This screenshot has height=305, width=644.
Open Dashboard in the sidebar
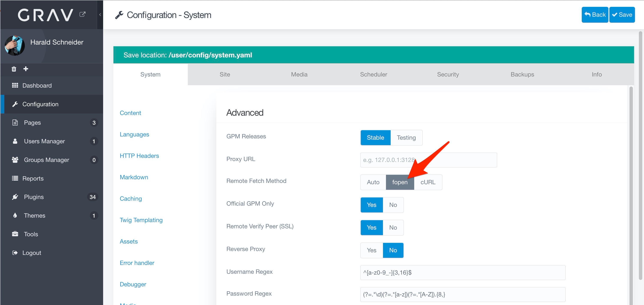coord(52,85)
